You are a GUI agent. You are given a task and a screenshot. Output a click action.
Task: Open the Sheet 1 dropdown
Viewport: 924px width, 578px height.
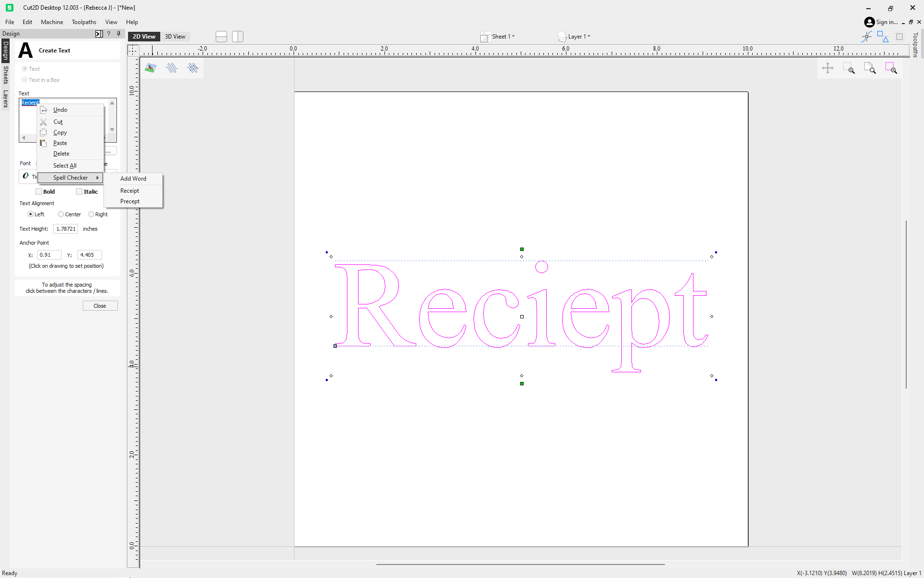tap(503, 37)
